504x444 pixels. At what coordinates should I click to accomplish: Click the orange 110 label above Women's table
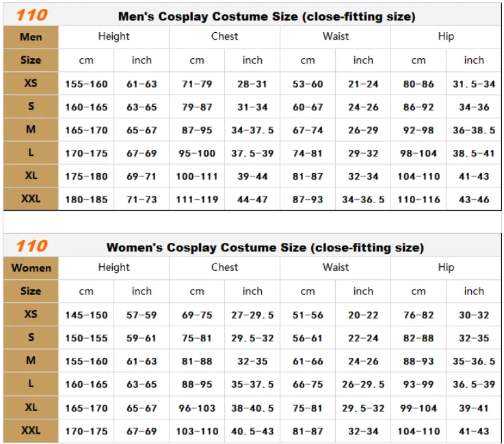pos(32,246)
